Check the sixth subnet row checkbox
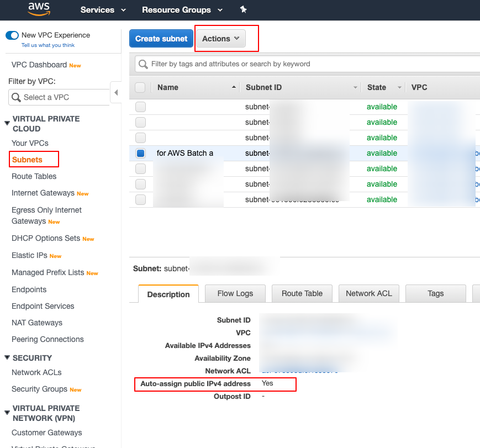480x448 pixels. pos(140,184)
